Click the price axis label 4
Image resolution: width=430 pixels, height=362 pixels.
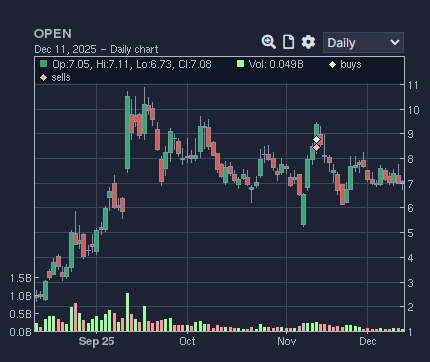click(x=411, y=258)
